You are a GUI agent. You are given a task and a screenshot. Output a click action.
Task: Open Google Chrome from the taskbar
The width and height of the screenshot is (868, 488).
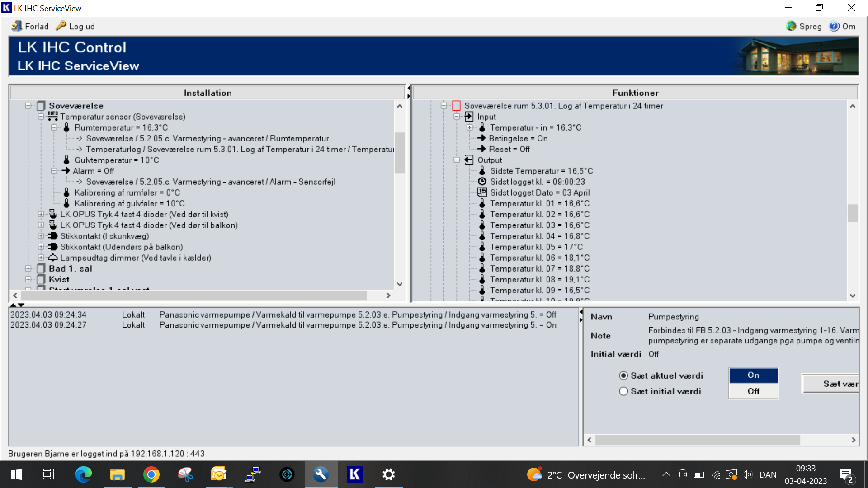point(151,474)
